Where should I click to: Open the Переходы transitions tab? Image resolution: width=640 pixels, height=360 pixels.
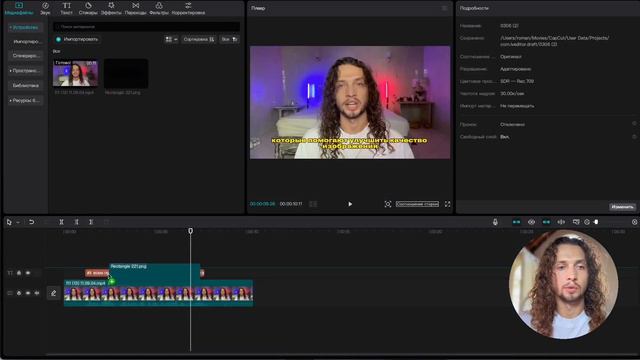coord(136,9)
